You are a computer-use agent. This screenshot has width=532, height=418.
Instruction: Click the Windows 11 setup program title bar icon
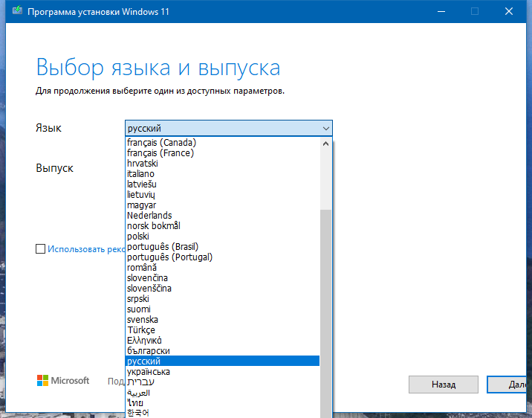pyautogui.click(x=17, y=10)
